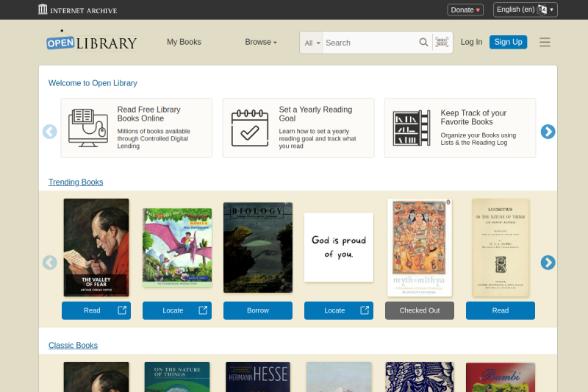Click the welcome carousel left arrow

[50, 132]
